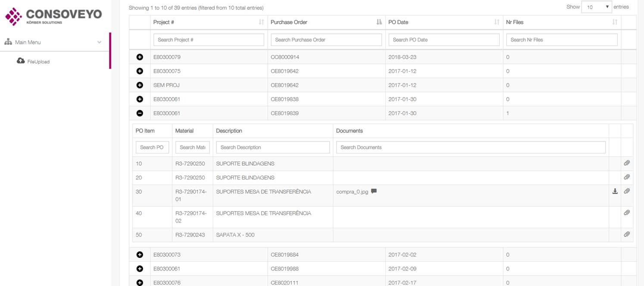Attach a file to PO item 30
The width and height of the screenshot is (644, 286).
[627, 191]
